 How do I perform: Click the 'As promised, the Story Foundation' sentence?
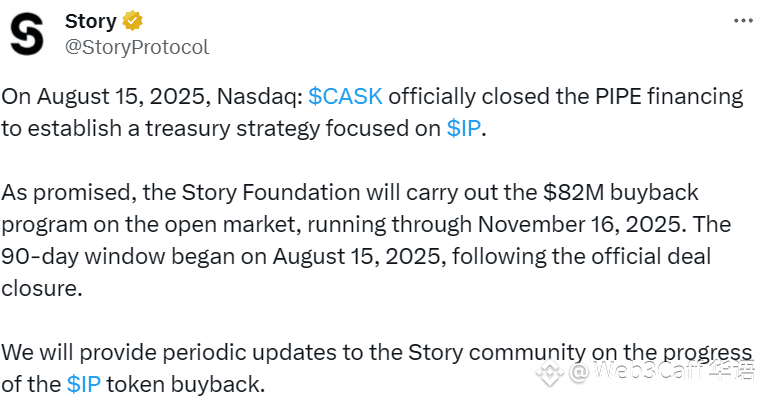(181, 192)
